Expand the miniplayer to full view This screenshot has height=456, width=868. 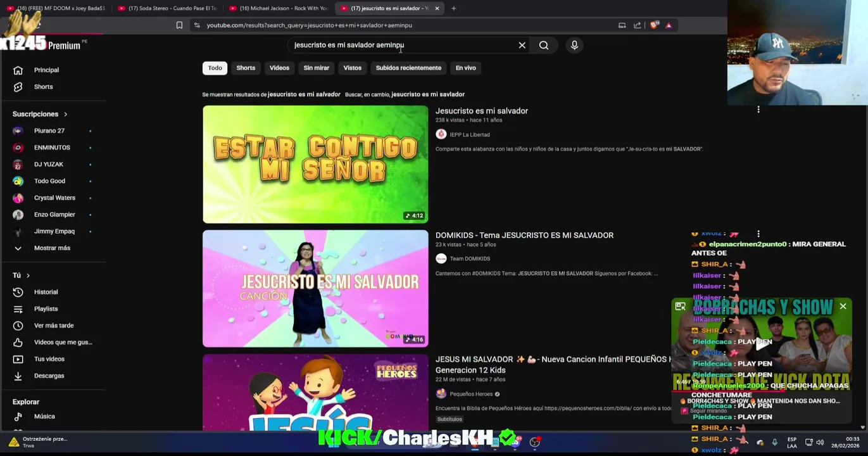[680, 307]
